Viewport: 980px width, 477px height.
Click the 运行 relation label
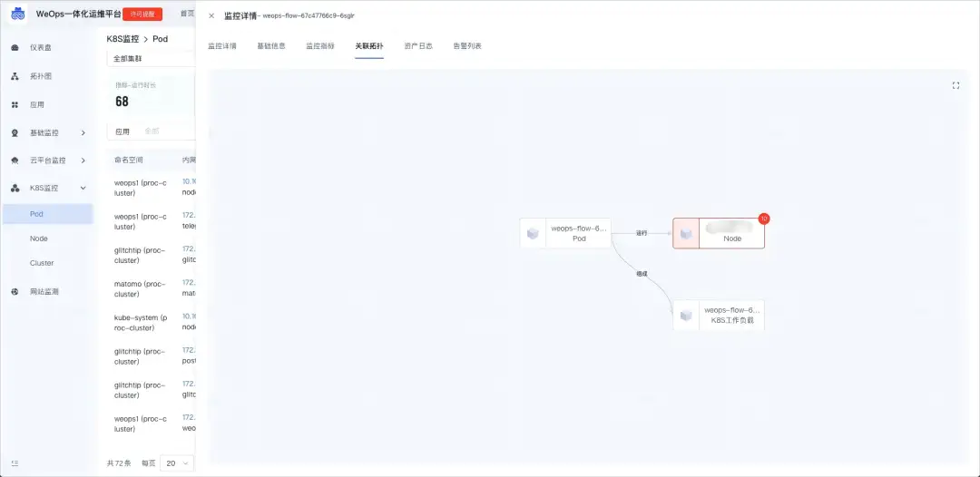(642, 233)
